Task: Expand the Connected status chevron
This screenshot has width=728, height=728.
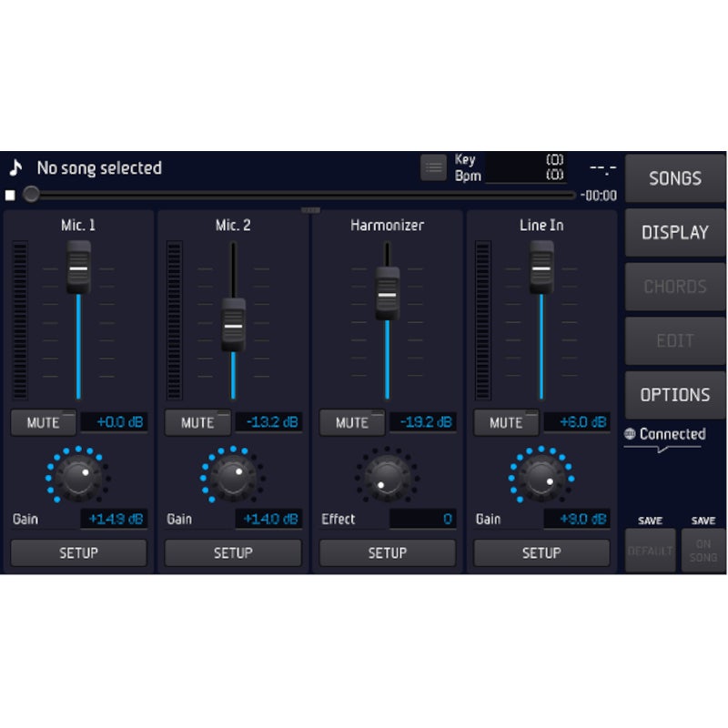Action: tap(662, 449)
